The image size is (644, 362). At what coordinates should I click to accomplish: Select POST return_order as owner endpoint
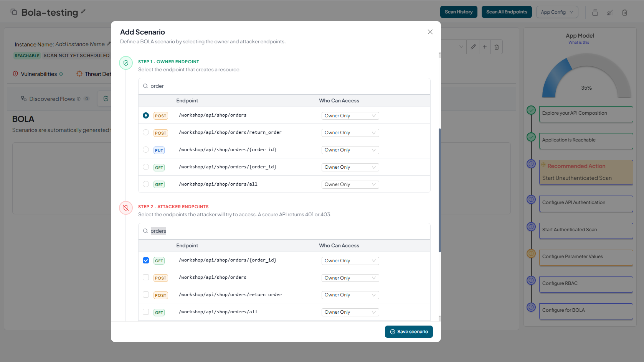(x=146, y=133)
